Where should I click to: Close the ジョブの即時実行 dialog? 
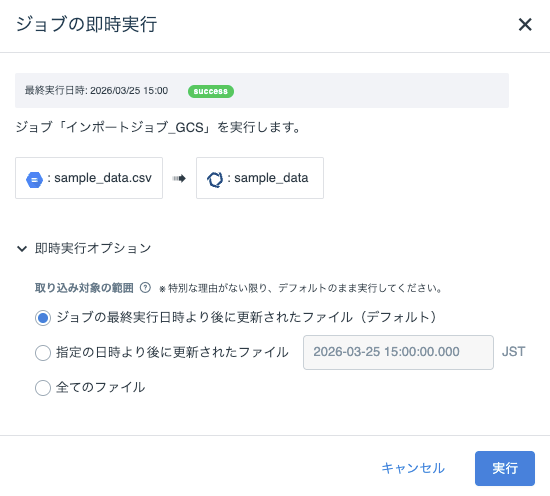pos(525,25)
